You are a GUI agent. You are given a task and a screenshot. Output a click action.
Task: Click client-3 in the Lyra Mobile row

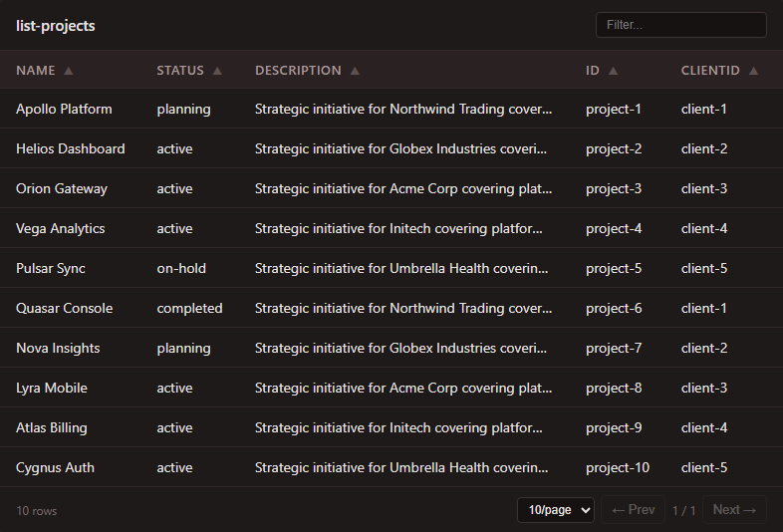tap(704, 389)
